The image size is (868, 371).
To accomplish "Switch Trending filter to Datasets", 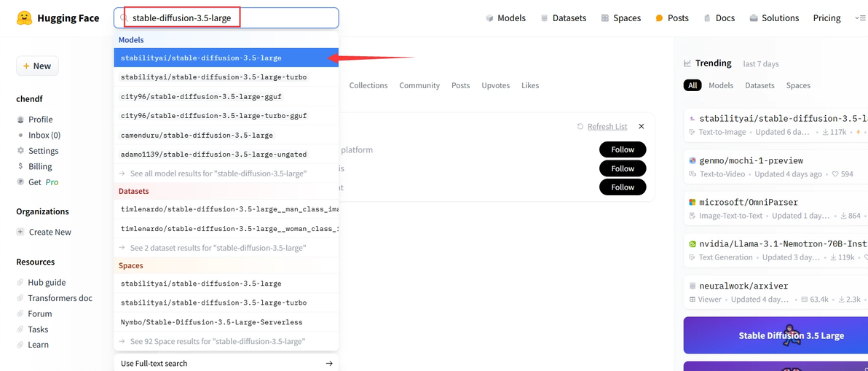I will [759, 85].
